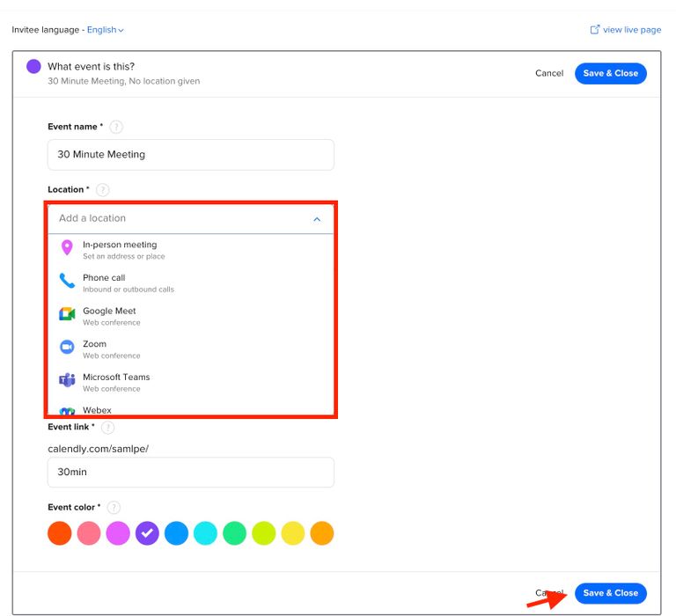Click the Event link help question-mark icon
The height and width of the screenshot is (616, 676).
[x=107, y=427]
